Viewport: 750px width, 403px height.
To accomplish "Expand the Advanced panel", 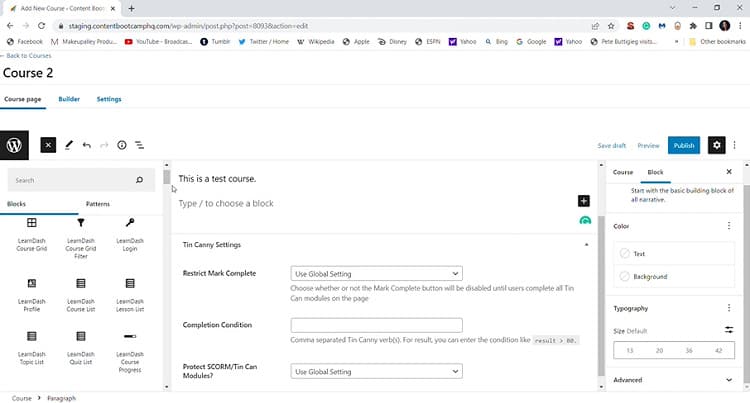I will (674, 380).
